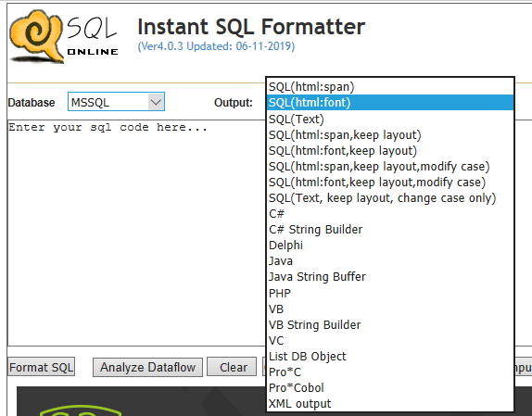This screenshot has width=532, height=416.
Task: Click the Instant SQL Formatter heading
Action: [251, 27]
